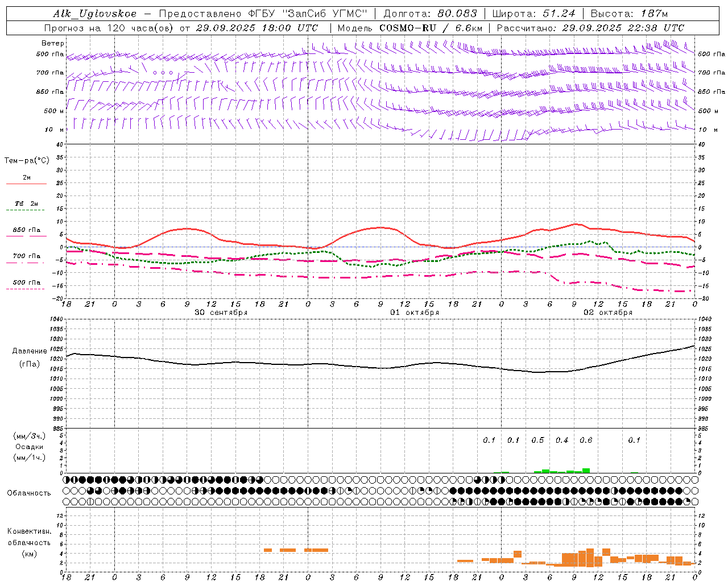
Task: Click the elevation label Высота: 187м
Action: [x=629, y=14]
